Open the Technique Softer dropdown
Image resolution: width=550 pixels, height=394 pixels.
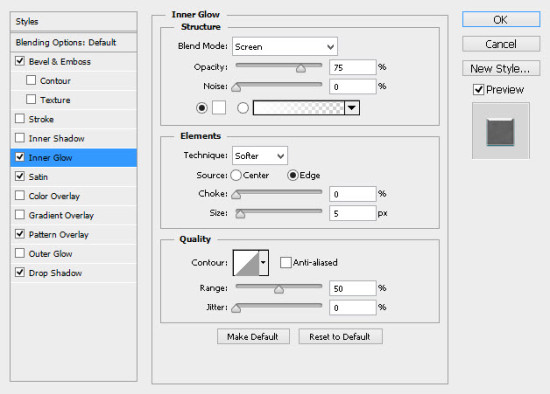260,156
